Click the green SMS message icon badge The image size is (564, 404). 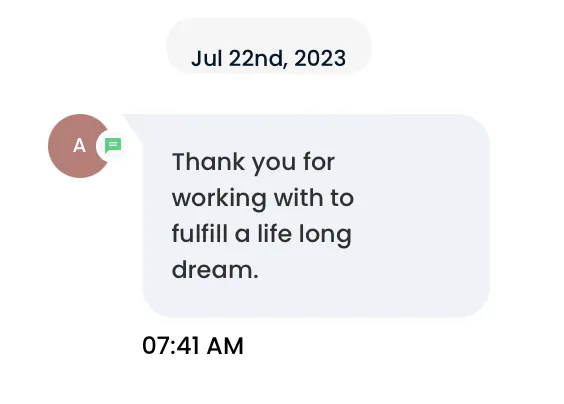tap(113, 146)
